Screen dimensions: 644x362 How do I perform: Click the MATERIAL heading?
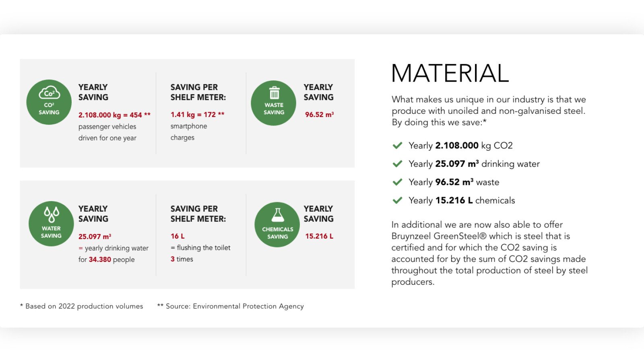450,73
